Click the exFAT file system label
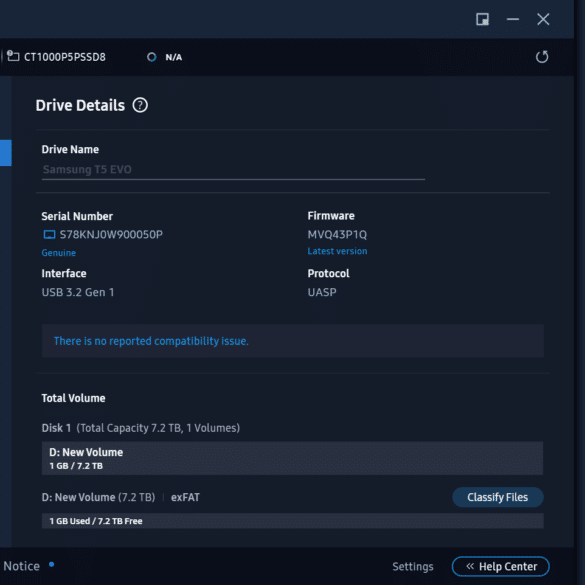The width and height of the screenshot is (585, 585). (185, 497)
